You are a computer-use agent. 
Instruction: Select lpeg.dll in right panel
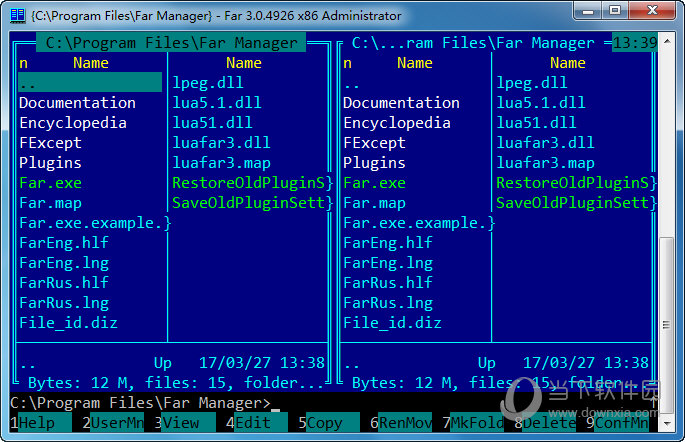tap(532, 83)
